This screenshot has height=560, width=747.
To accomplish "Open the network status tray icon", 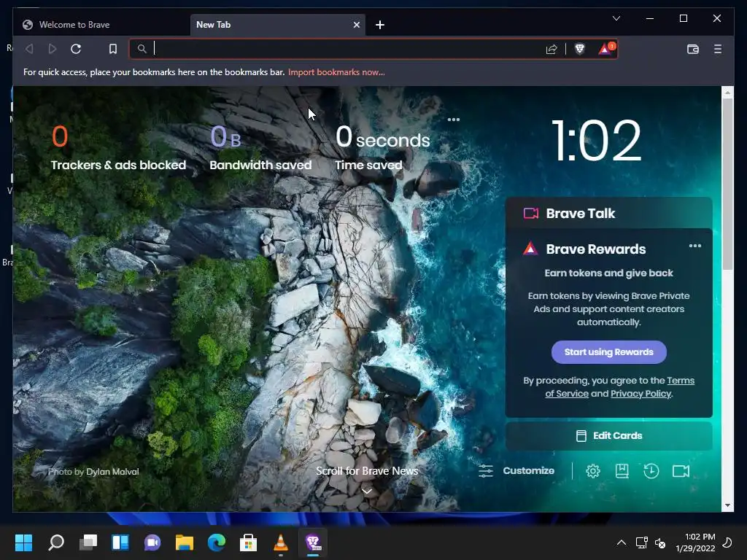I will 642,542.
